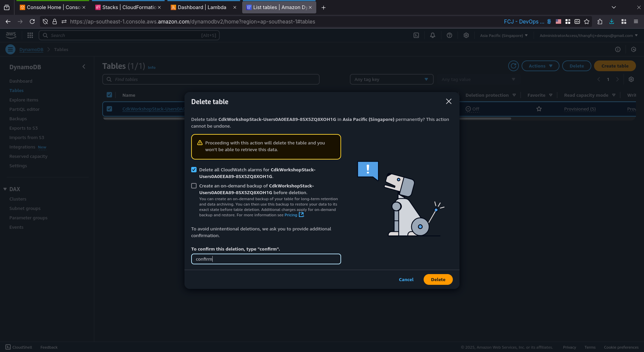Viewport: 644px width, 352px height.
Task: Open Dashboard in DynamoDB sidebar
Action: tap(21, 81)
